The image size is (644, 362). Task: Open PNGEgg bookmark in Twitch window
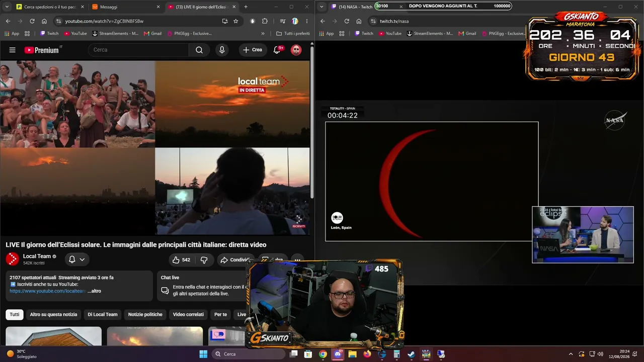(504, 34)
